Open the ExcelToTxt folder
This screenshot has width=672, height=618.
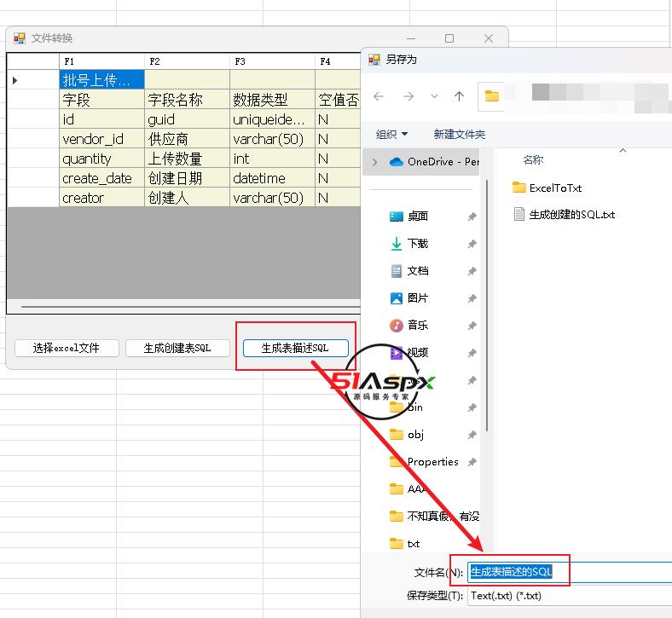[x=554, y=188]
